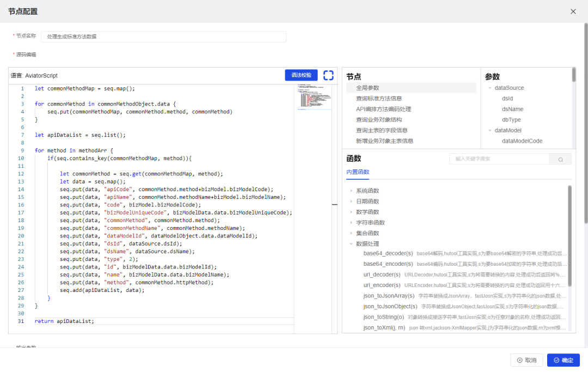Click line 27 seq.add statement
This screenshot has width=588, height=372.
coord(102,290)
